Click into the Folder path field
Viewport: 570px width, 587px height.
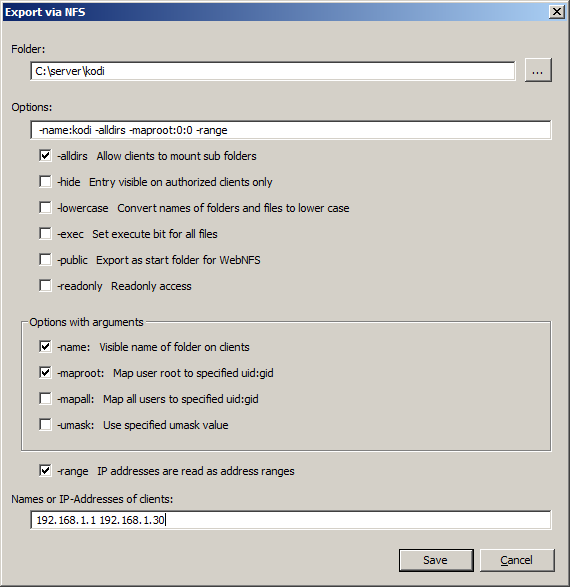click(272, 71)
